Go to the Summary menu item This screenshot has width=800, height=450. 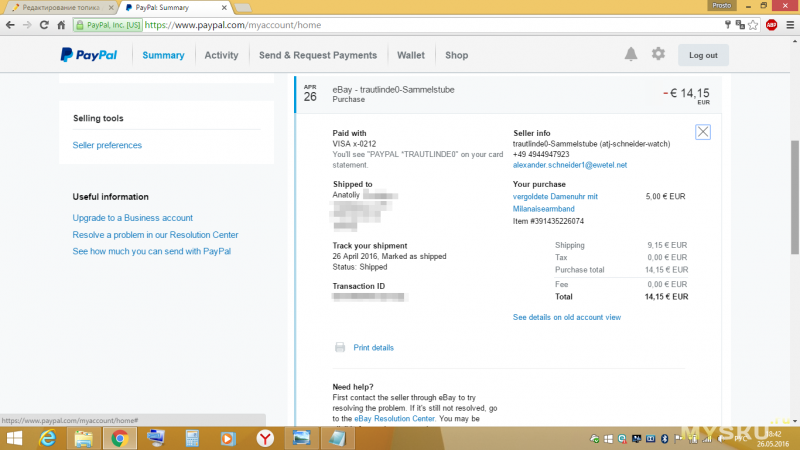click(x=163, y=55)
